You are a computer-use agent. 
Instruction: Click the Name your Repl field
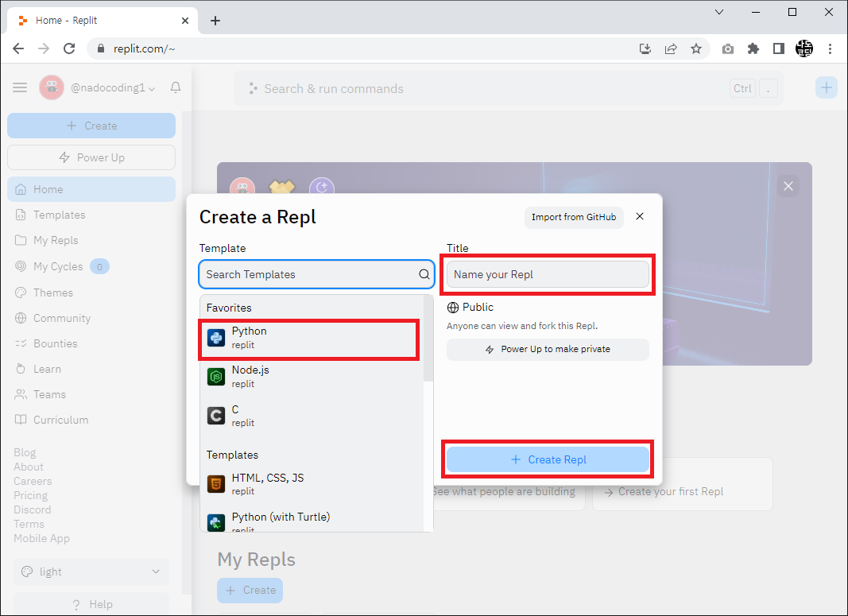[x=548, y=274]
